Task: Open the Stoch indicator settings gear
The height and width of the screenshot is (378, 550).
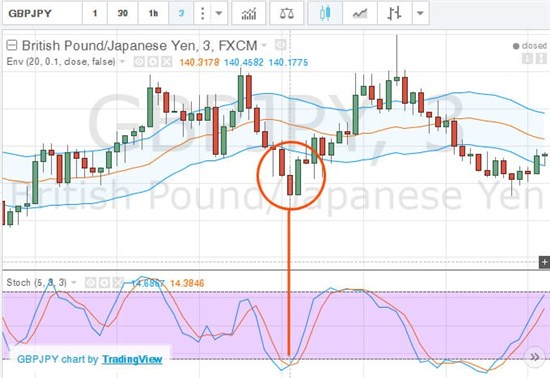Action: coord(104,282)
